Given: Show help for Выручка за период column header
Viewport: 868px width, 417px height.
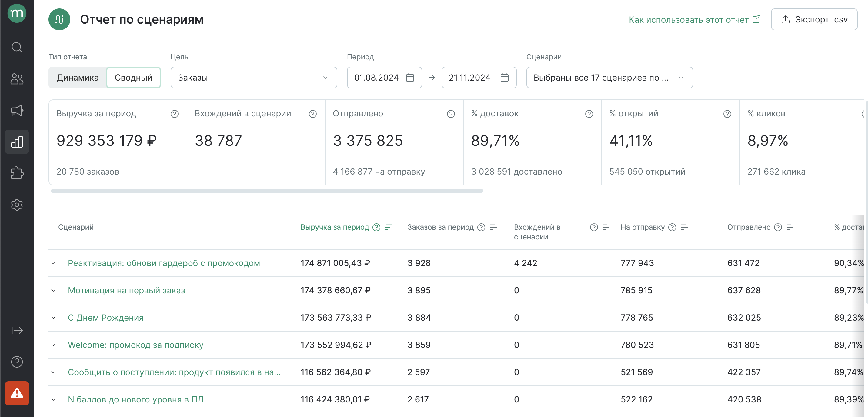Looking at the screenshot, I should click(x=376, y=227).
